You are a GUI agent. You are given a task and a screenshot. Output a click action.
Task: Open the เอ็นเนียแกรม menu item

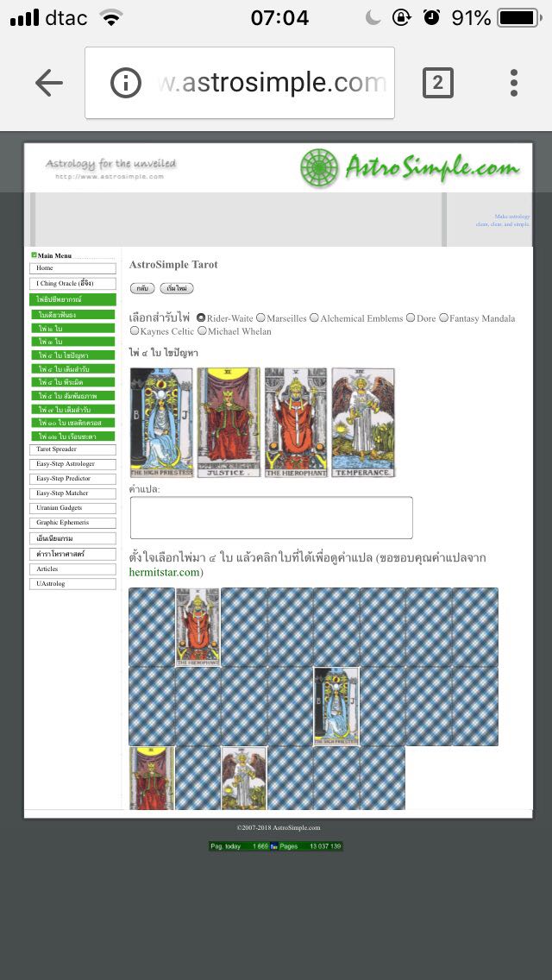[x=72, y=538]
